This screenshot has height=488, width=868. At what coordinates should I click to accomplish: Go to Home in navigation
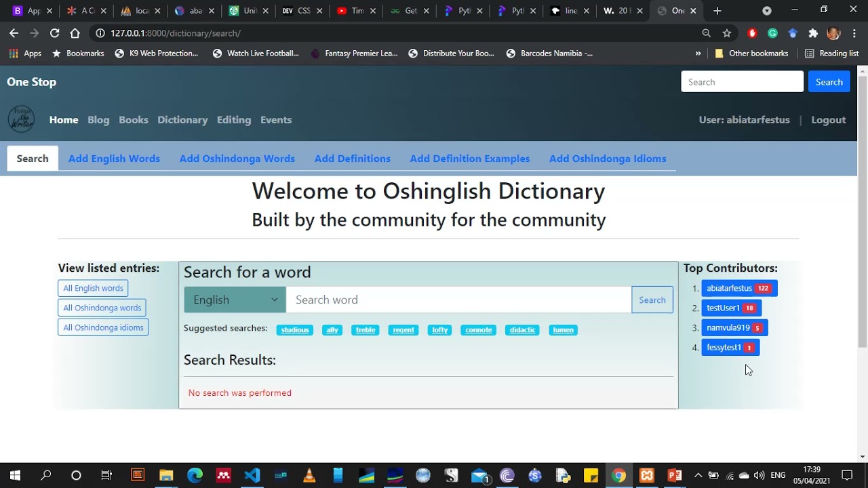(64, 120)
